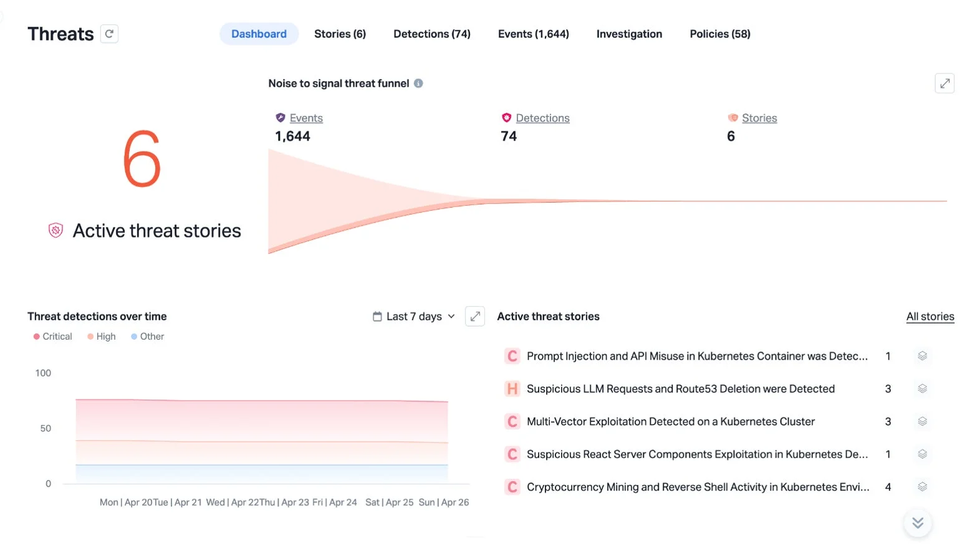Open the Policies (58) tab
Viewport: 980px width, 556px height.
pyautogui.click(x=720, y=34)
